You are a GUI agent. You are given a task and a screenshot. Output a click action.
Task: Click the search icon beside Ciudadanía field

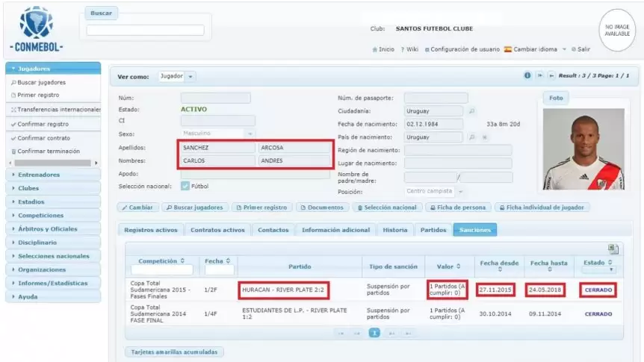(471, 110)
